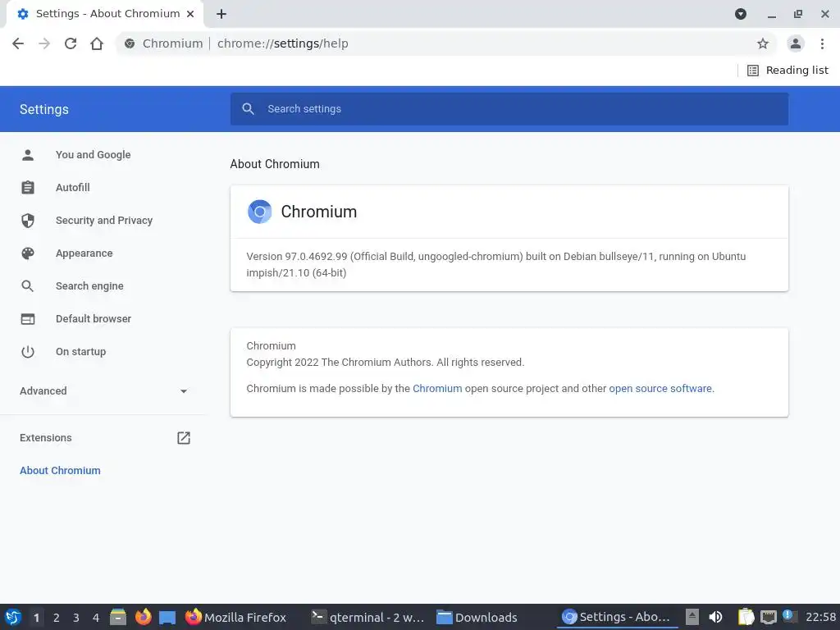The image size is (840, 630).
Task: Open a new tab with the plus button
Action: coord(221,14)
